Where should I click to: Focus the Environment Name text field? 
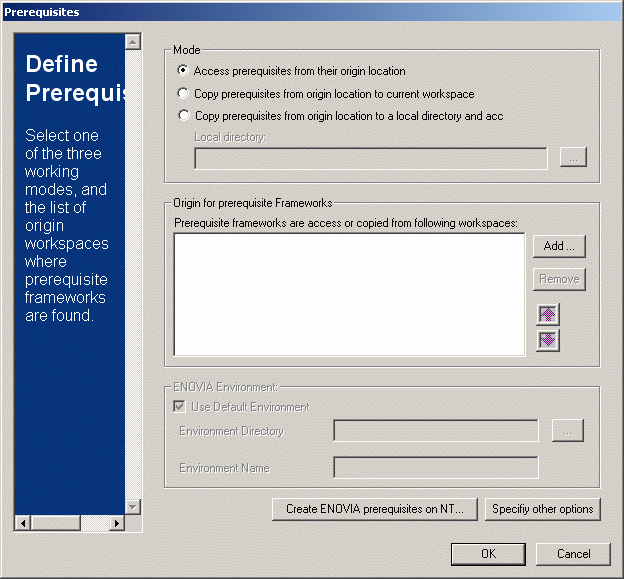436,467
